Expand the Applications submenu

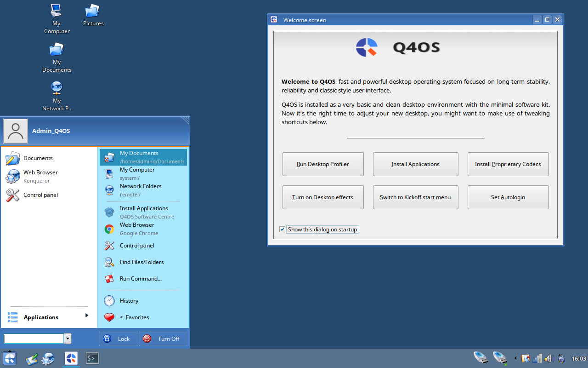[49, 317]
